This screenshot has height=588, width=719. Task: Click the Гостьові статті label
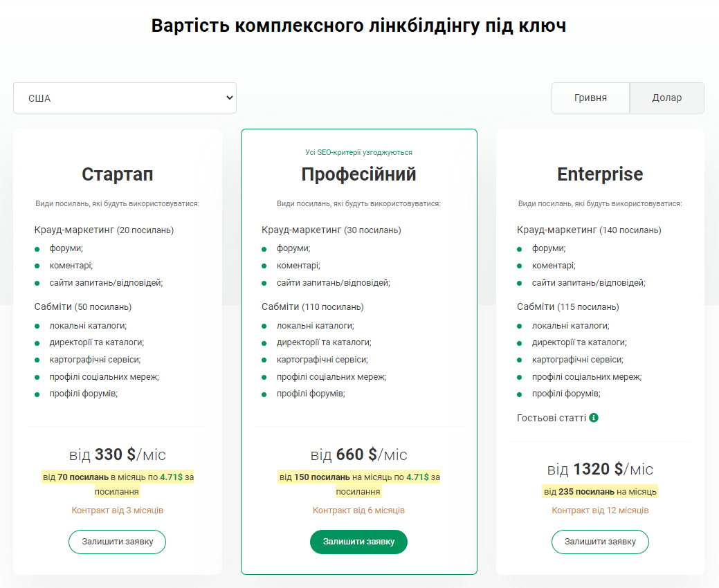552,418
